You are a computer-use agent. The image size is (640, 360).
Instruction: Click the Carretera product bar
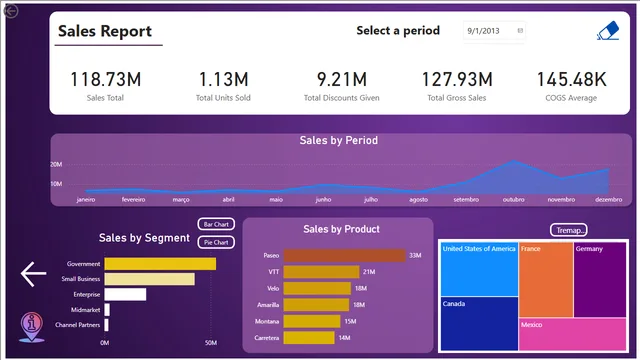coord(309,338)
